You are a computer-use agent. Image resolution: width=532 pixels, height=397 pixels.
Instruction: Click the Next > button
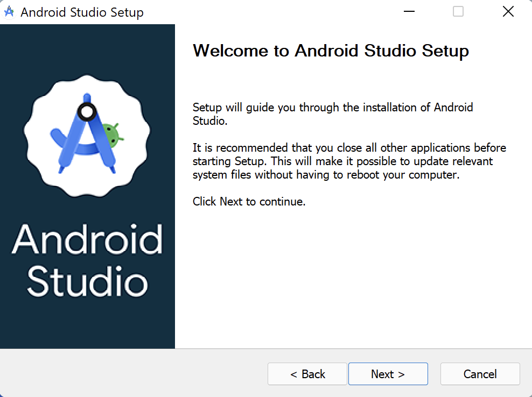point(388,374)
